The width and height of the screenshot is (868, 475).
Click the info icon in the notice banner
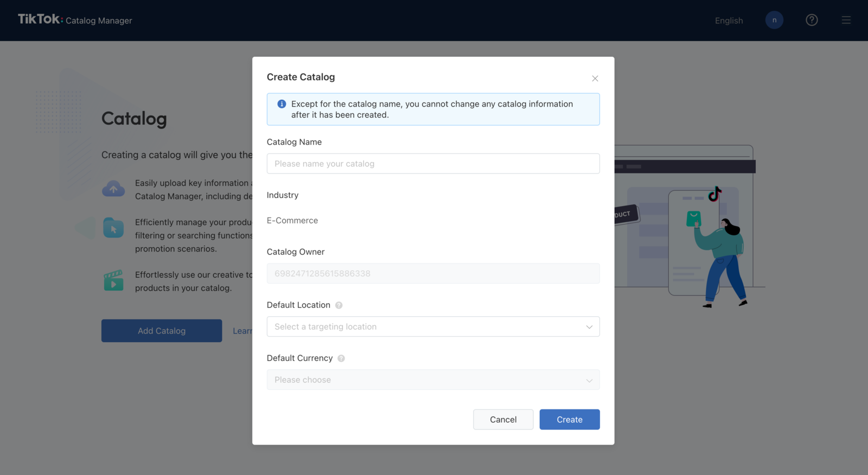point(282,104)
